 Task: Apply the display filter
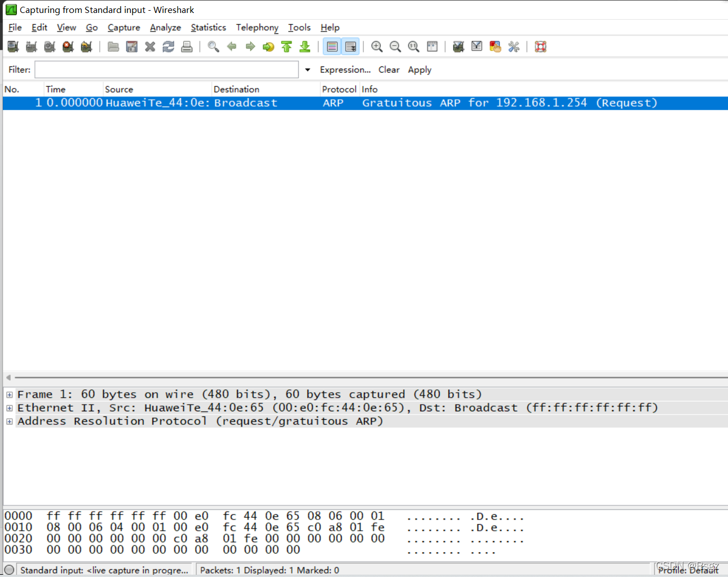coord(420,69)
